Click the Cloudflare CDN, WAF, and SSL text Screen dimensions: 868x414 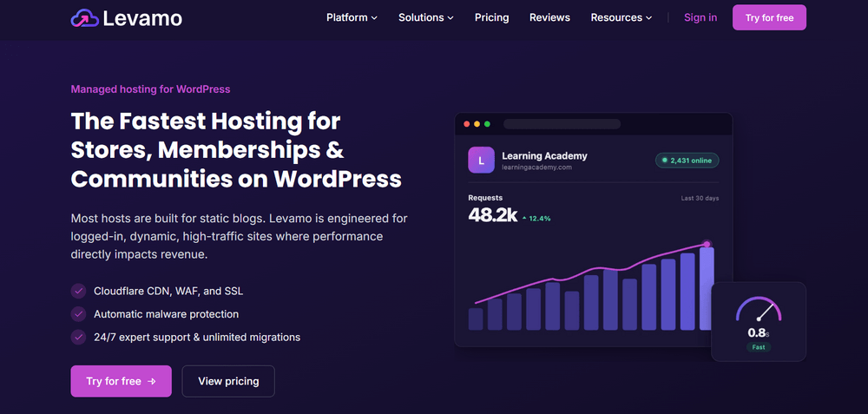coord(168,291)
